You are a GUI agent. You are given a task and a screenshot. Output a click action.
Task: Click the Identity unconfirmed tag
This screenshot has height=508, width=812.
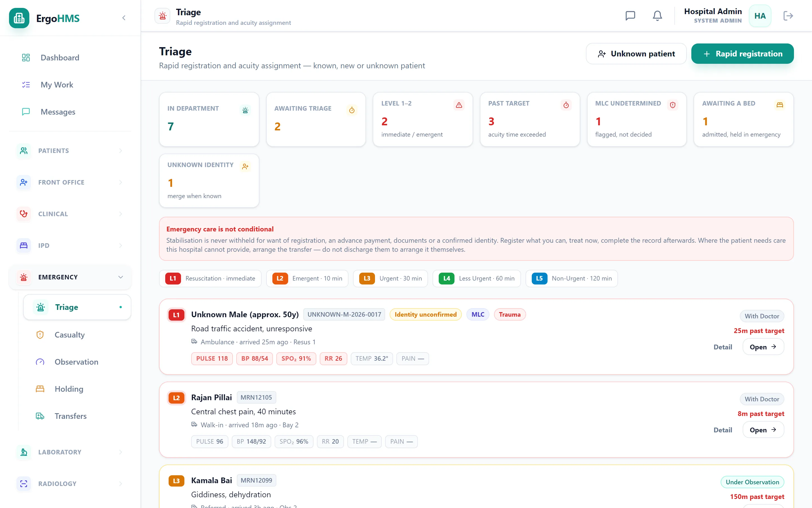click(425, 314)
